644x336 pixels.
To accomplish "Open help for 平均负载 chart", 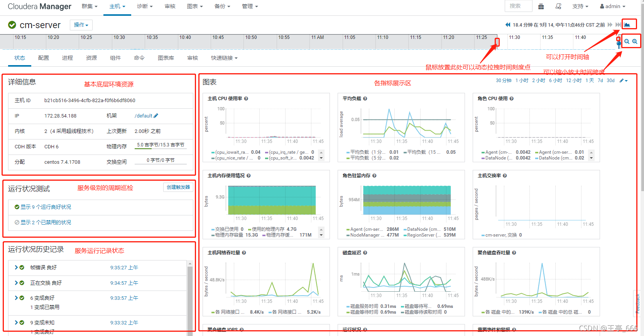I will (x=365, y=99).
